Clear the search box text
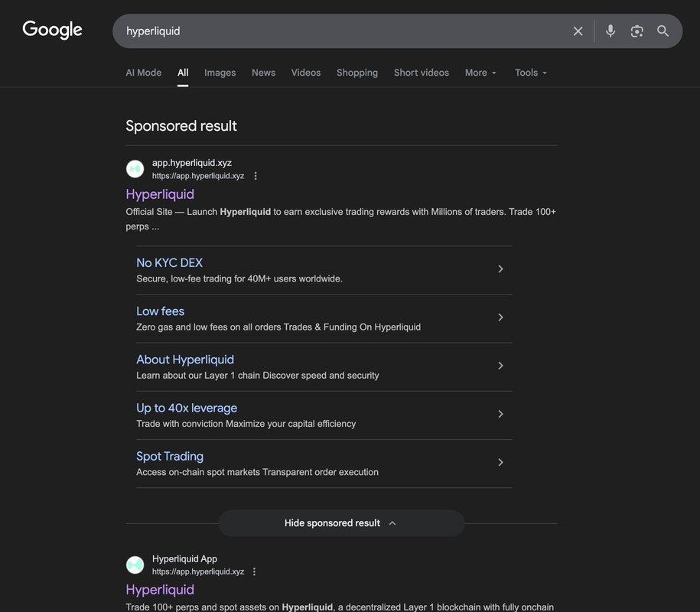The image size is (700, 612). coord(578,31)
